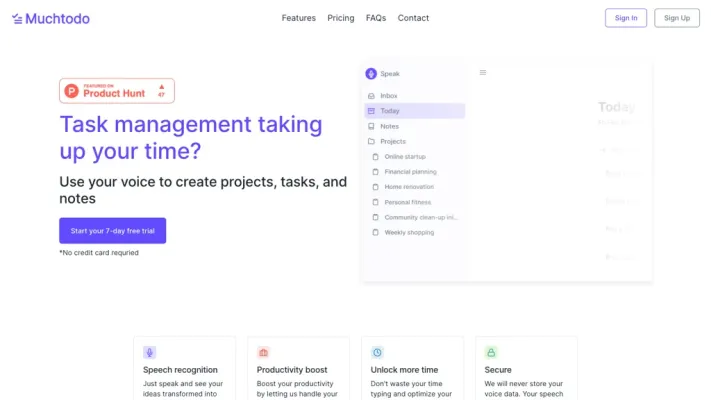Select the Notes sidebar item
The height and width of the screenshot is (400, 711).
pos(389,126)
